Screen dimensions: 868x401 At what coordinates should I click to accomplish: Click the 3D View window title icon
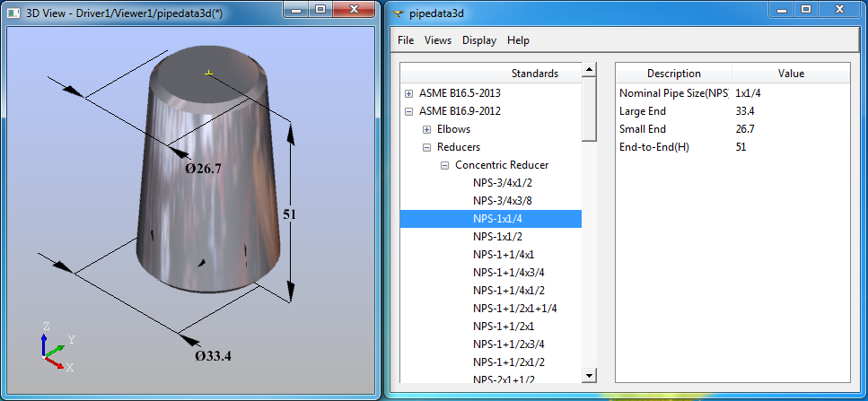[x=13, y=11]
